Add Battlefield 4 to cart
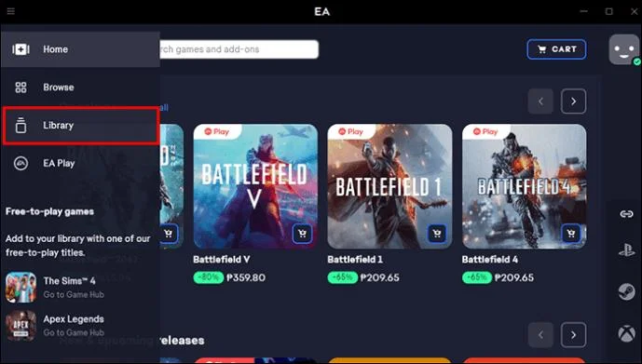 click(x=571, y=234)
